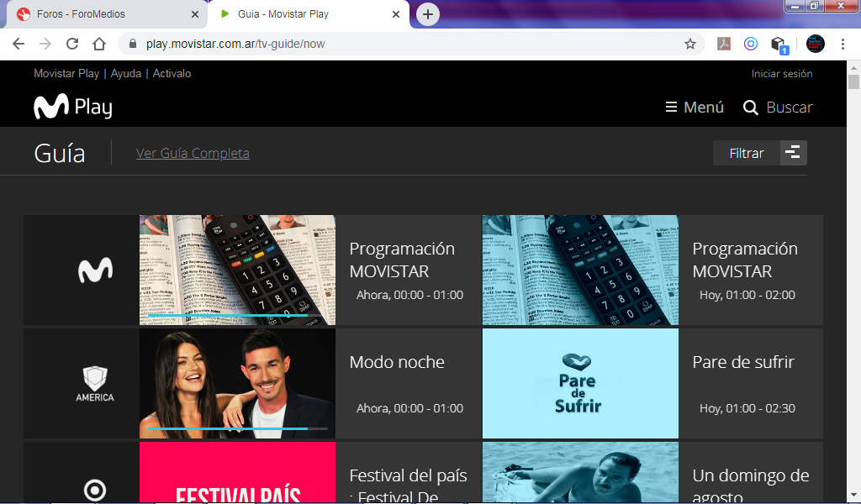The height and width of the screenshot is (504, 861).
Task: Open the Ayuda link
Action: coord(126,73)
